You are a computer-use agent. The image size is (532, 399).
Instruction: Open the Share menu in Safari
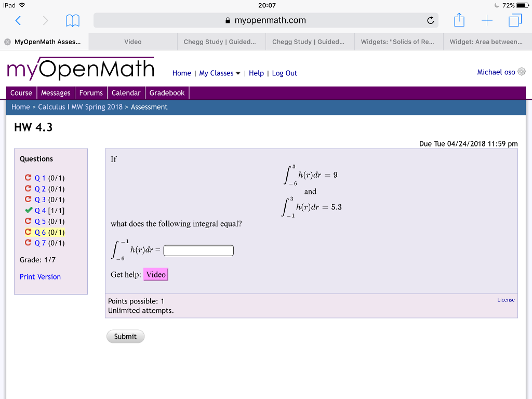[459, 20]
